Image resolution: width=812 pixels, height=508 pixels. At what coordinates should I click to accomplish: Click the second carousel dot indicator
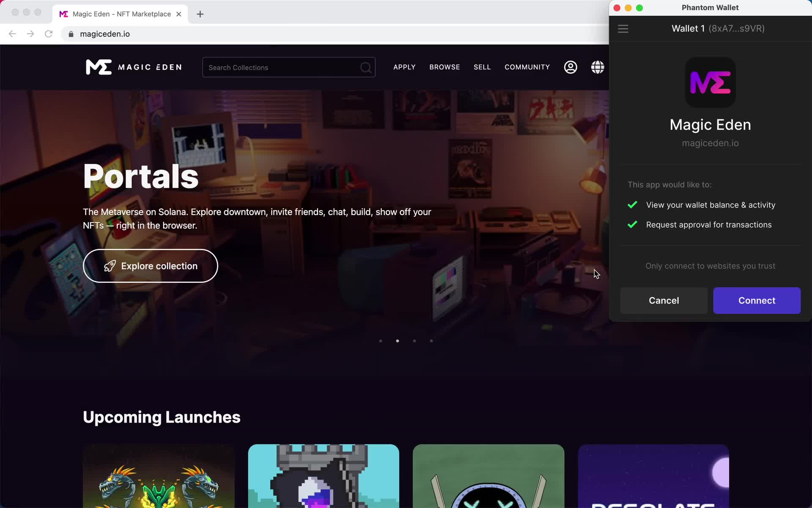[398, 340]
